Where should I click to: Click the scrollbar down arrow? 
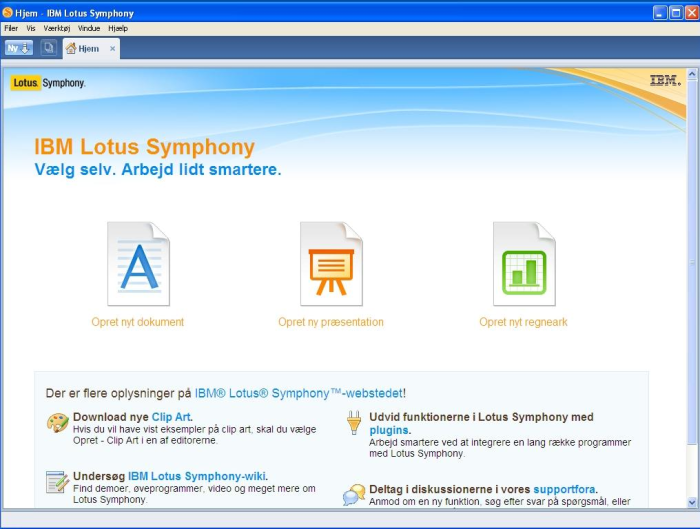692,502
